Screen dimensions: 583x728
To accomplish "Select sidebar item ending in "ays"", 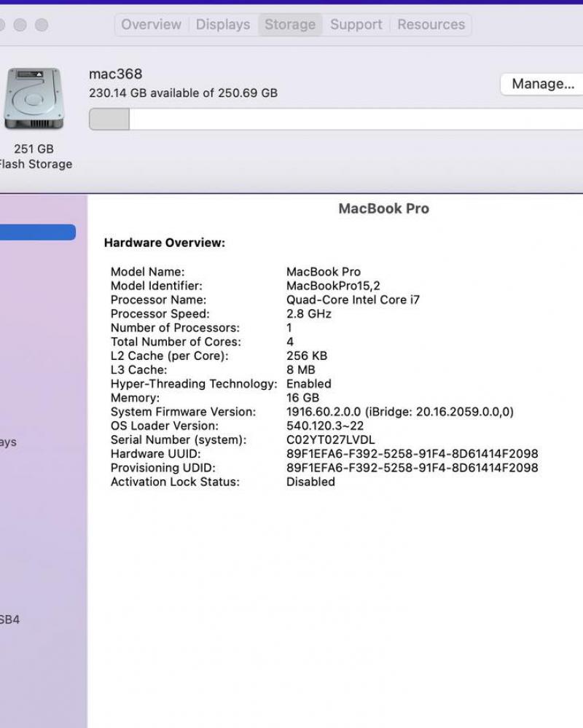I will tap(8, 442).
